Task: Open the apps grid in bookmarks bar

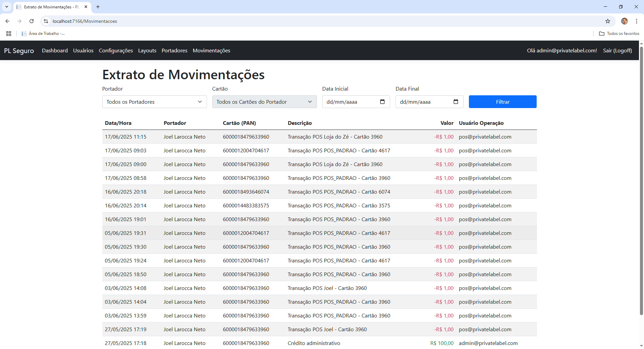Action: (x=9, y=34)
